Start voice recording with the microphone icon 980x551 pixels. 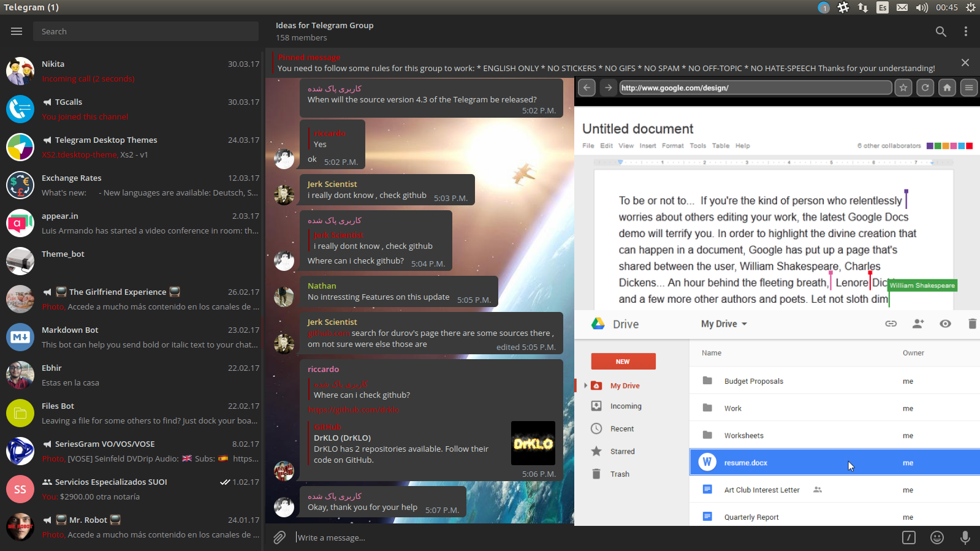coord(965,538)
